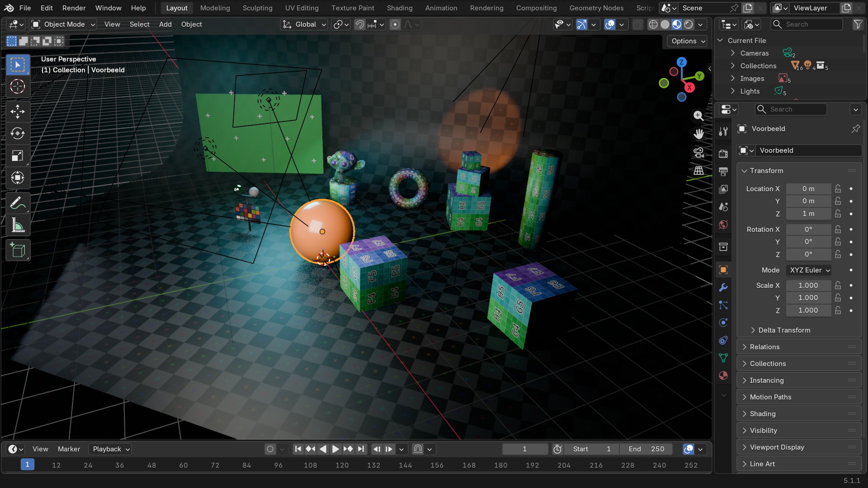Open the Render menu
Image resolution: width=868 pixels, height=488 pixels.
(74, 8)
